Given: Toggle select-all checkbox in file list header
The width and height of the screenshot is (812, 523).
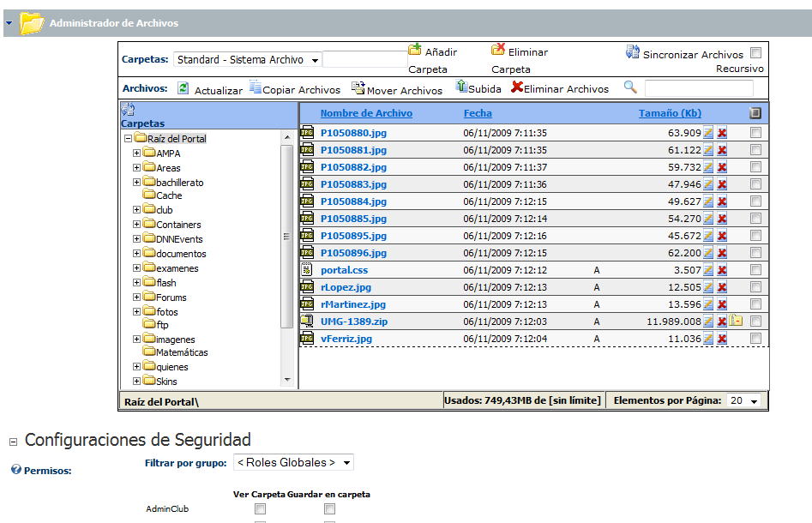Looking at the screenshot, I should (x=755, y=113).
